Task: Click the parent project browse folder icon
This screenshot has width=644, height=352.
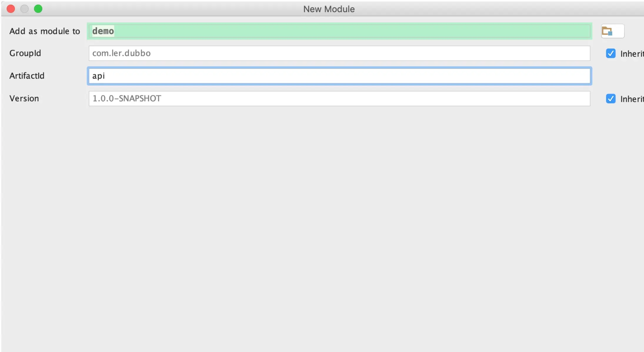Action: (x=608, y=31)
